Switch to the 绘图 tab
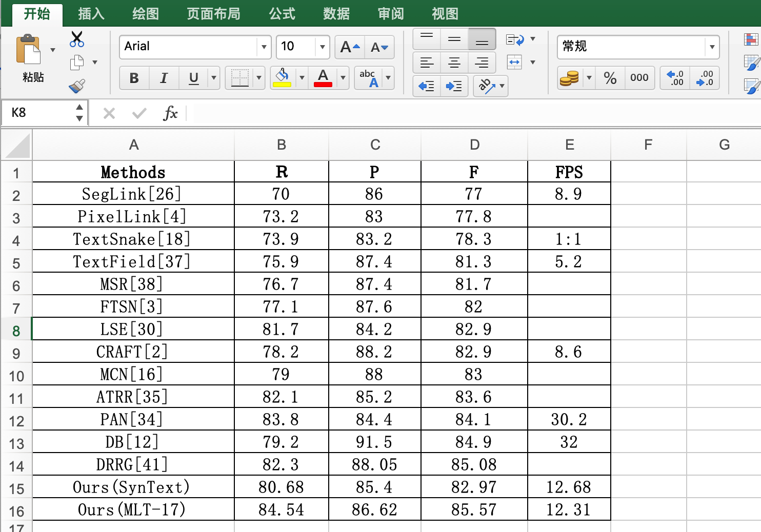This screenshot has height=532, width=761. tap(146, 14)
